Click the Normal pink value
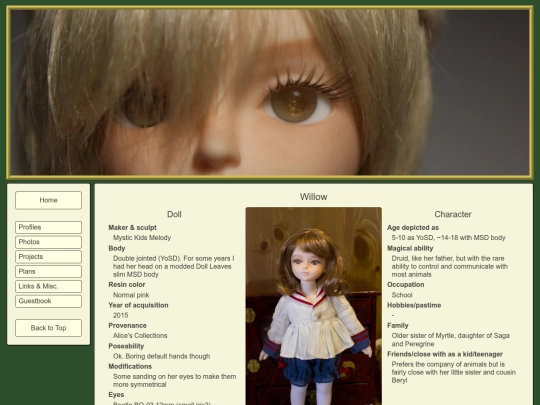 click(x=131, y=295)
